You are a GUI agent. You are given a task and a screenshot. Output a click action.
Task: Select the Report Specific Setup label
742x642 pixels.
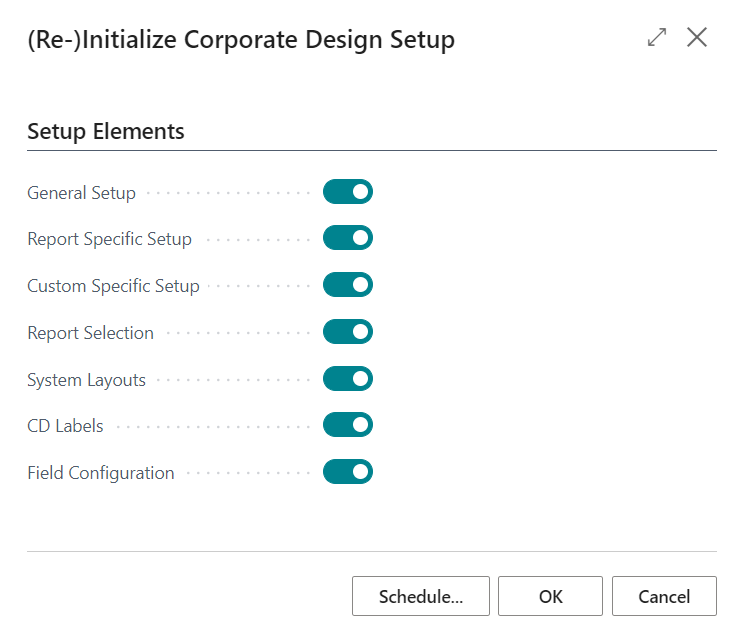pyautogui.click(x=109, y=239)
